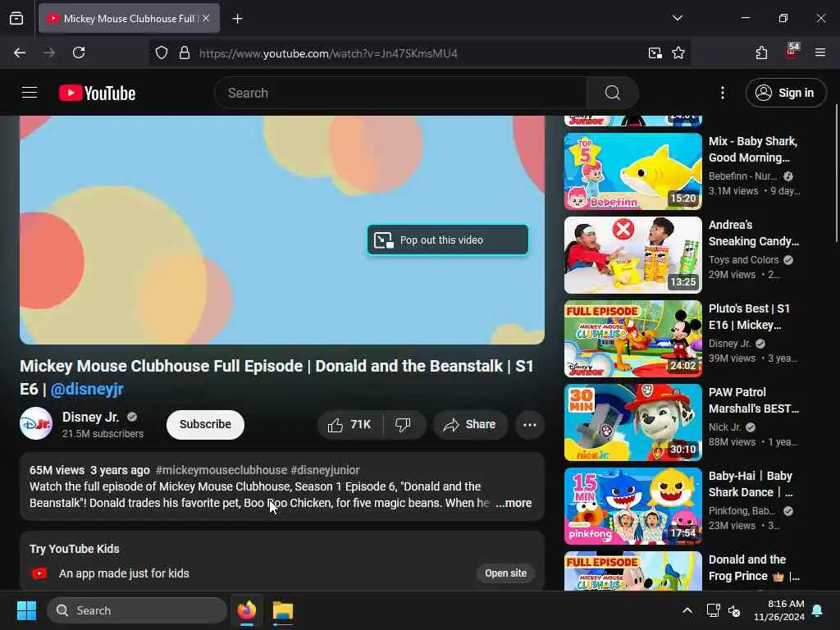Open the Windows Start menu

(x=26, y=610)
